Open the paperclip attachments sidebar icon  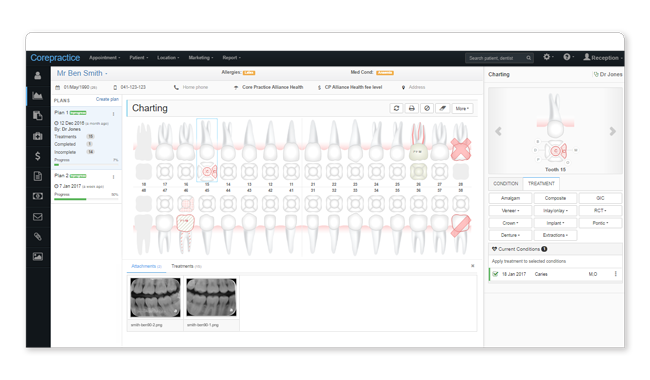[x=38, y=237]
